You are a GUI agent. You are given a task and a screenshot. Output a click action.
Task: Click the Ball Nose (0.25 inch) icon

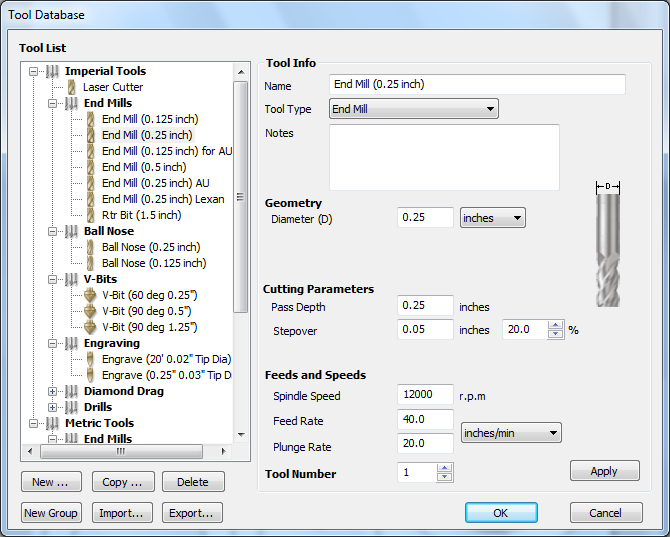(91, 247)
